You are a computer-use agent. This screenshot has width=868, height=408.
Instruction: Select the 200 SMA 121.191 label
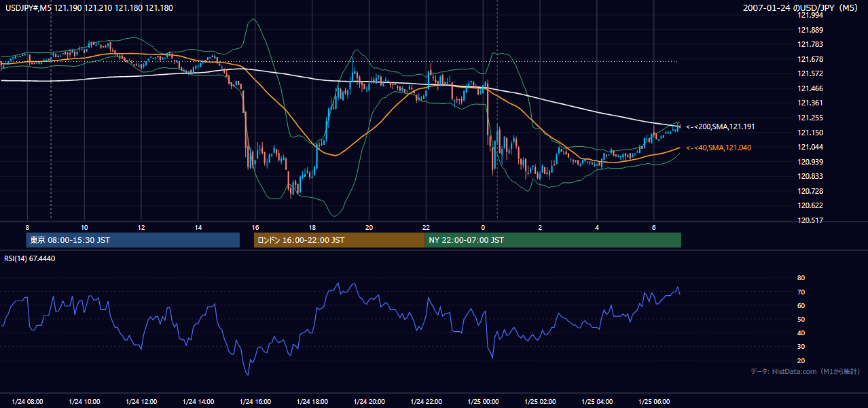click(720, 126)
